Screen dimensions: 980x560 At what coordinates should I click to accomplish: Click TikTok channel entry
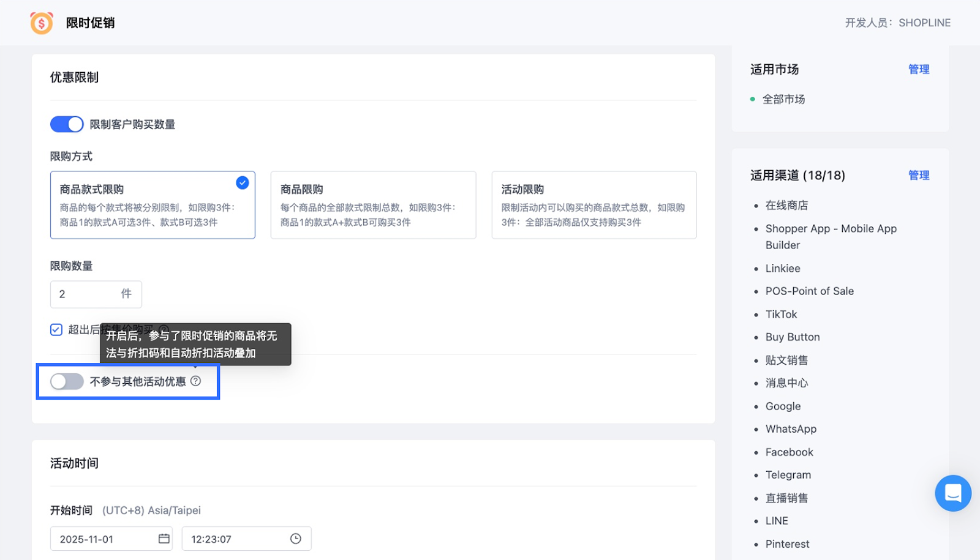[781, 314]
